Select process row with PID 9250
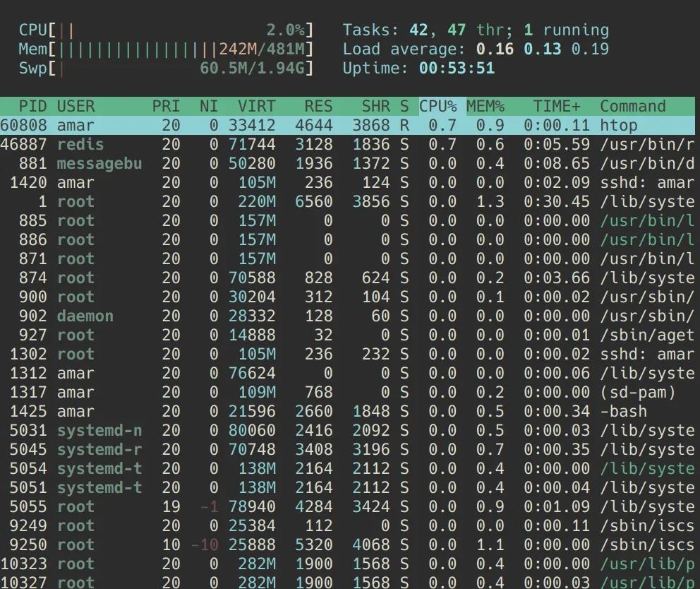 tap(347, 545)
